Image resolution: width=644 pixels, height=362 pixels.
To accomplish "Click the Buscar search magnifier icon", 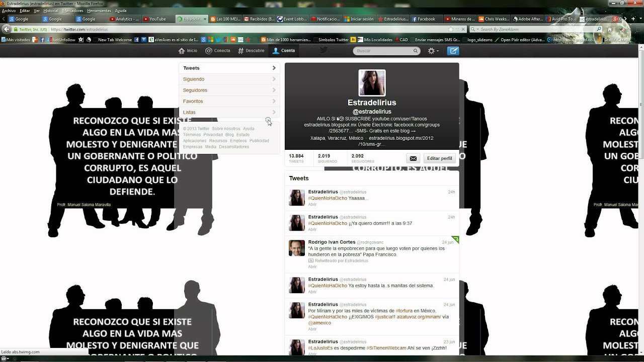I will (x=416, y=51).
